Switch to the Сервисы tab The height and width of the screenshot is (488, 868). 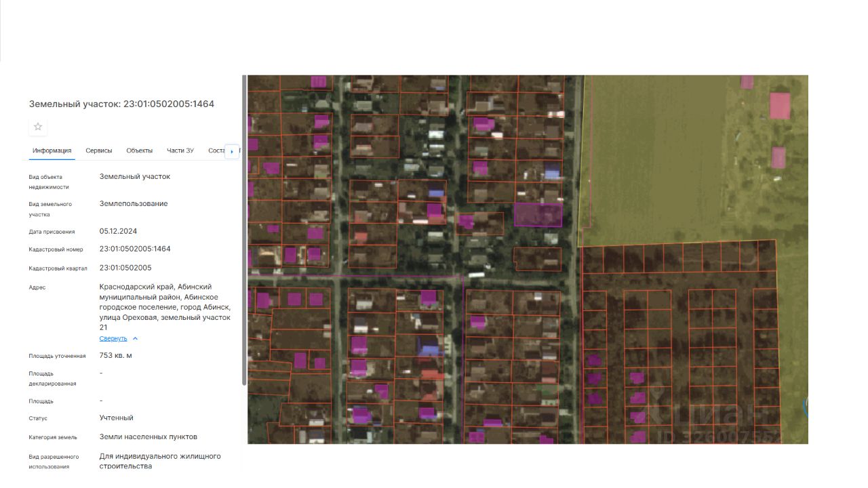point(99,150)
